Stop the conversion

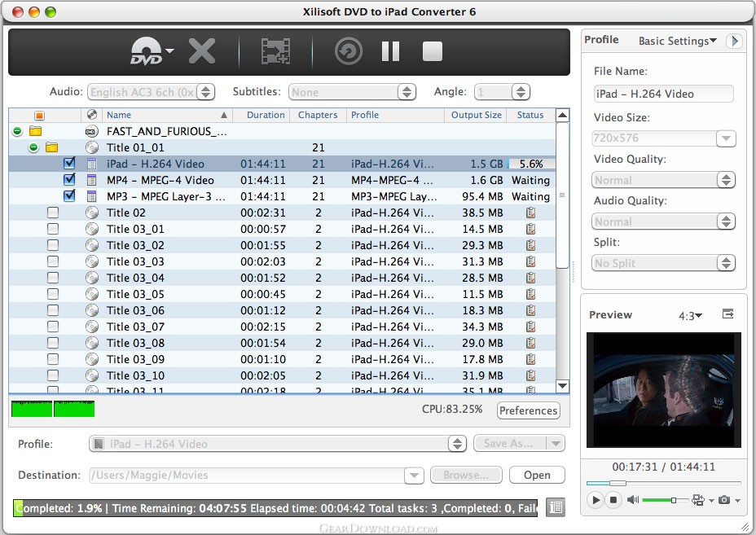coord(433,51)
